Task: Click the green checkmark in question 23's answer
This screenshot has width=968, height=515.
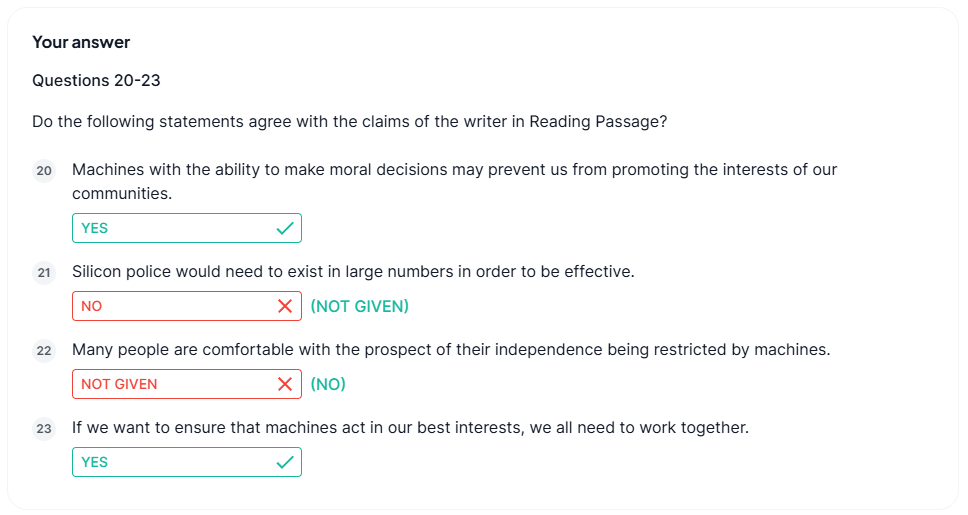Action: [285, 462]
